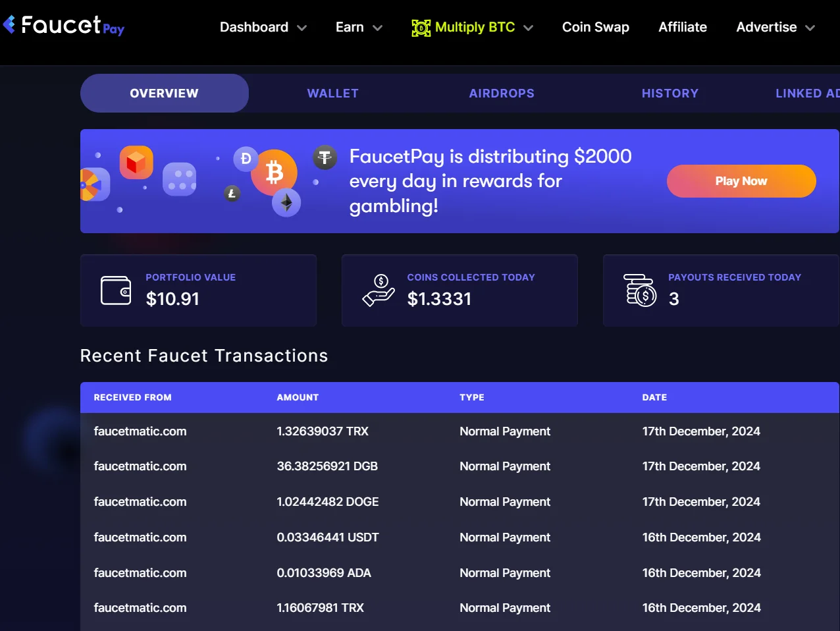This screenshot has height=631, width=840.
Task: Click the Payouts Received Today card
Action: click(x=722, y=290)
